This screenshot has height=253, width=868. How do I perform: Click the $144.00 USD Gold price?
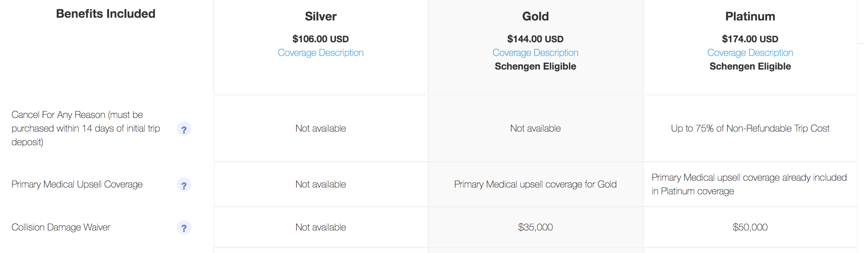[535, 39]
